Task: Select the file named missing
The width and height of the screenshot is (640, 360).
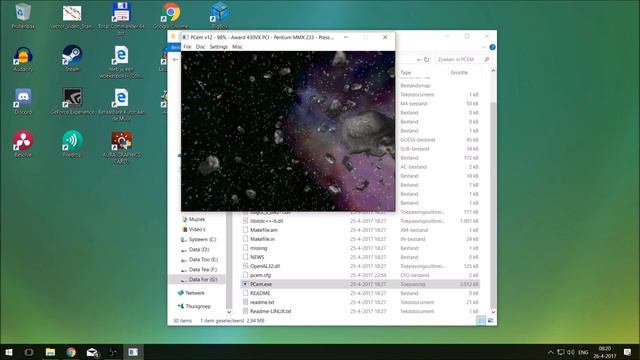Action: pos(258,248)
